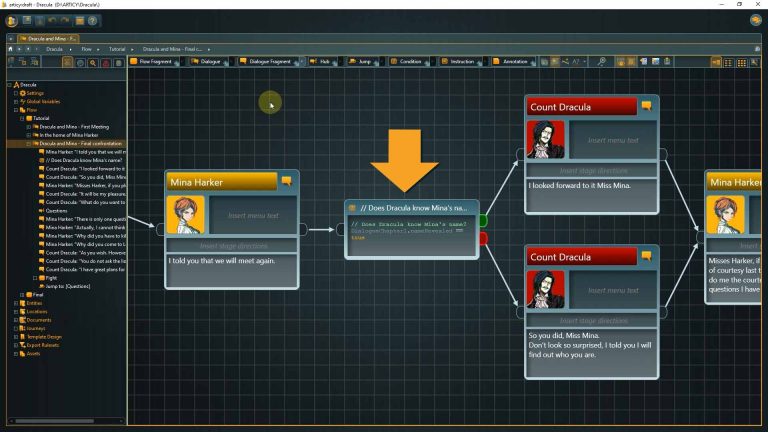Expand In the home of Mina Harker node
Image resolution: width=768 pixels, height=432 pixels.
click(x=28, y=135)
